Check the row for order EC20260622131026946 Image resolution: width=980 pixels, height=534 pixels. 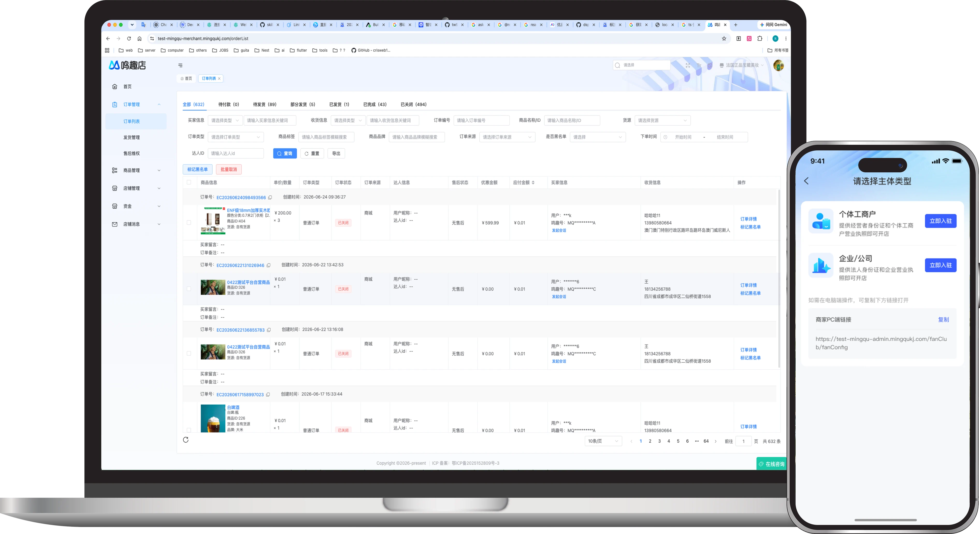coord(189,289)
